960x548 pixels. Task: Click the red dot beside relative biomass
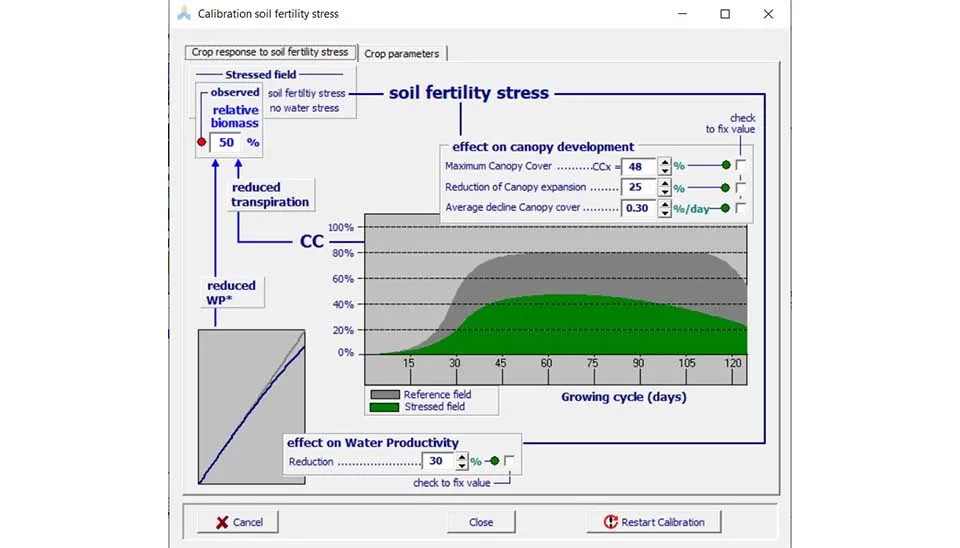pyautogui.click(x=201, y=143)
